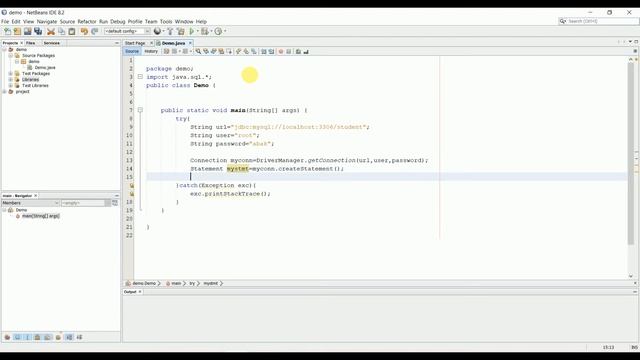
Task: Click the Uncomment editor toolbar icon
Action: [306, 51]
